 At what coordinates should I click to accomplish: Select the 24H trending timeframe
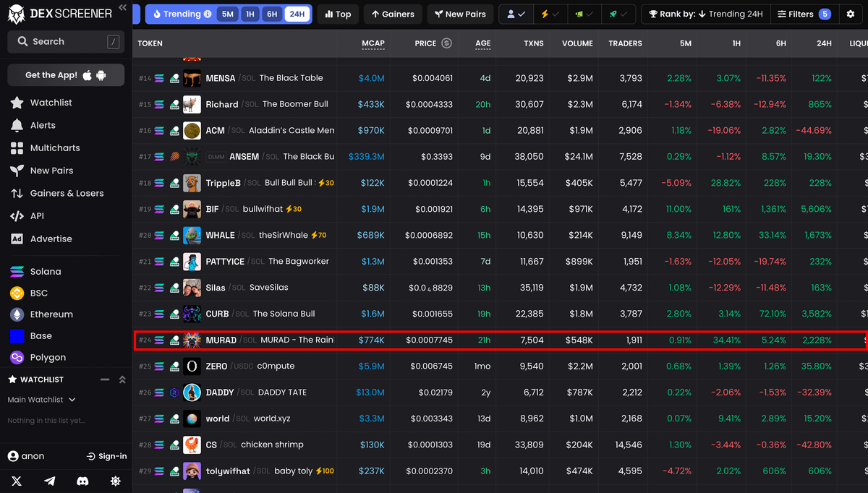tap(297, 14)
